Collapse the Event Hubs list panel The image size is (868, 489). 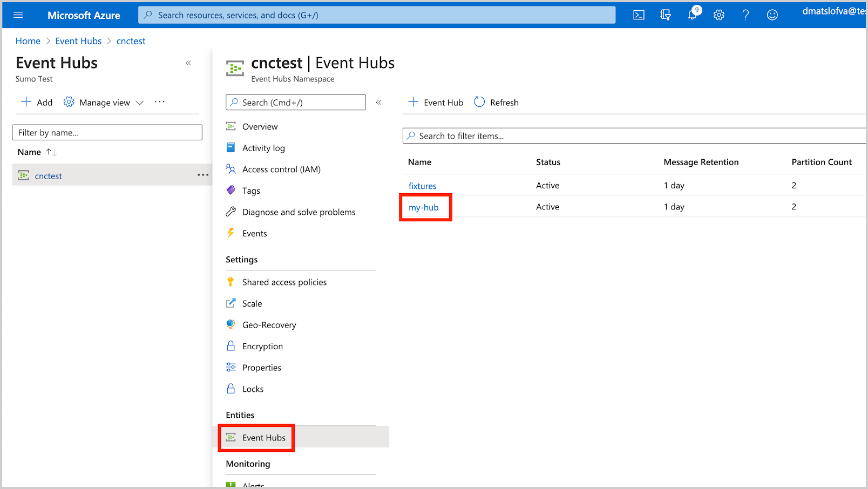[188, 63]
